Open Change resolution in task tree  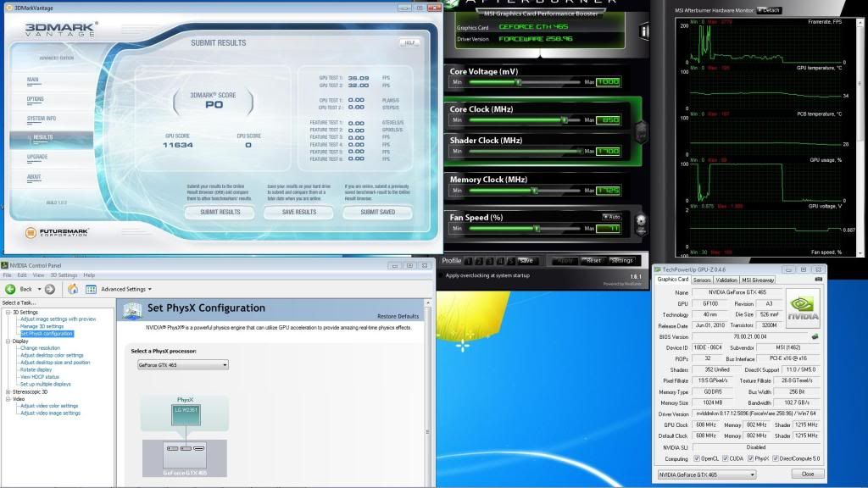coord(40,348)
